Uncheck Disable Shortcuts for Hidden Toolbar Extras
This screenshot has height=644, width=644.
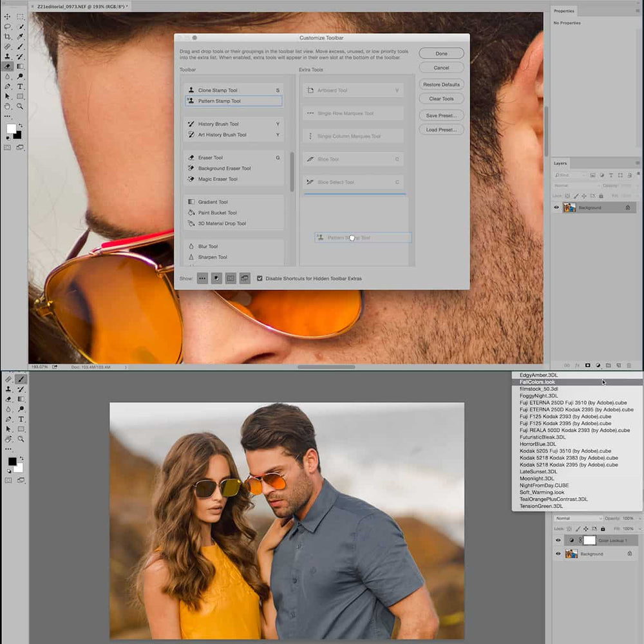[x=260, y=278]
